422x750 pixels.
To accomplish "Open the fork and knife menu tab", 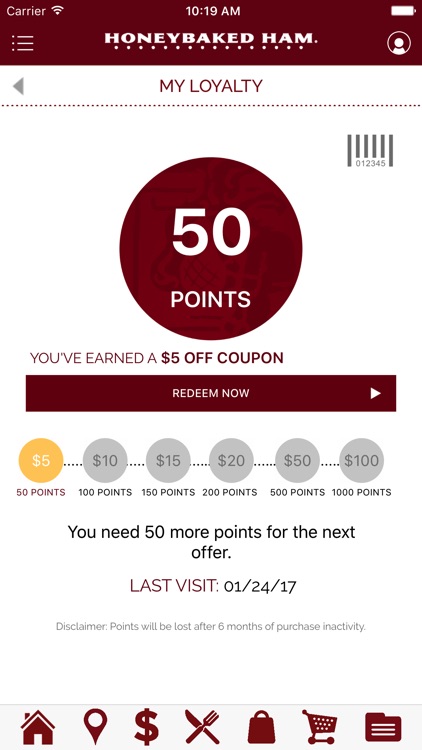I will pyautogui.click(x=202, y=727).
